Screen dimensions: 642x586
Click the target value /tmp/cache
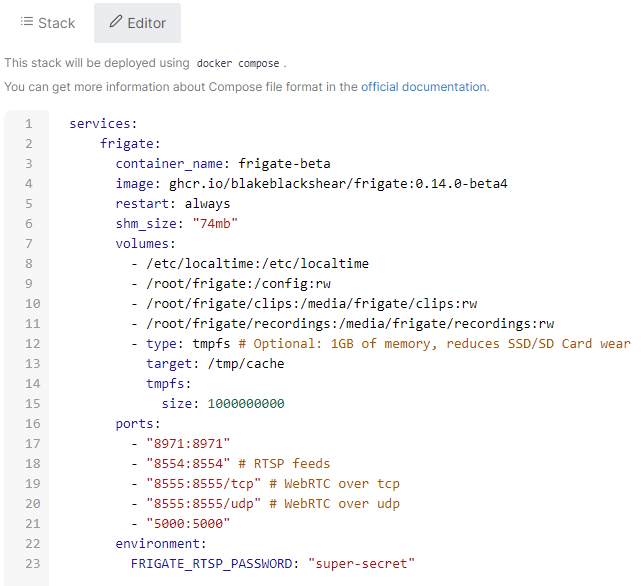point(246,364)
